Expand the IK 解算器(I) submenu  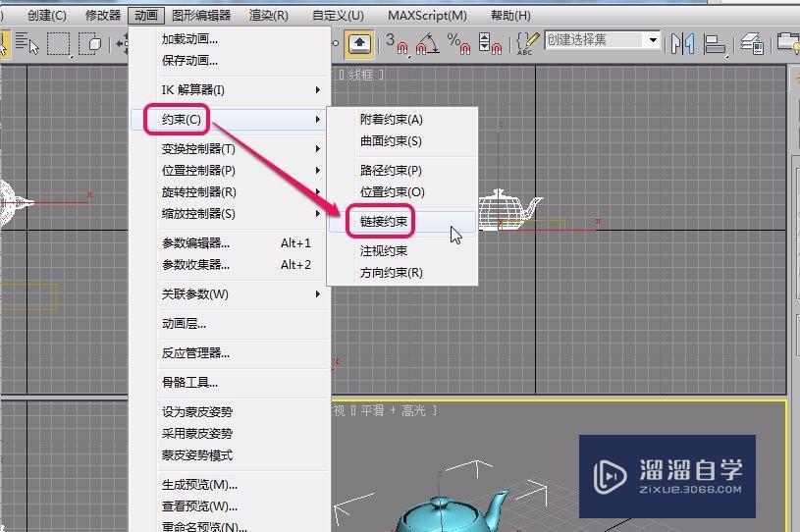(230, 89)
